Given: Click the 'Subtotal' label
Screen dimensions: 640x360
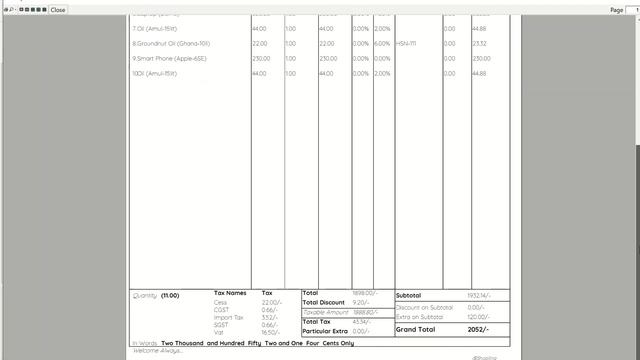Looking at the screenshot, I should click(408, 295).
